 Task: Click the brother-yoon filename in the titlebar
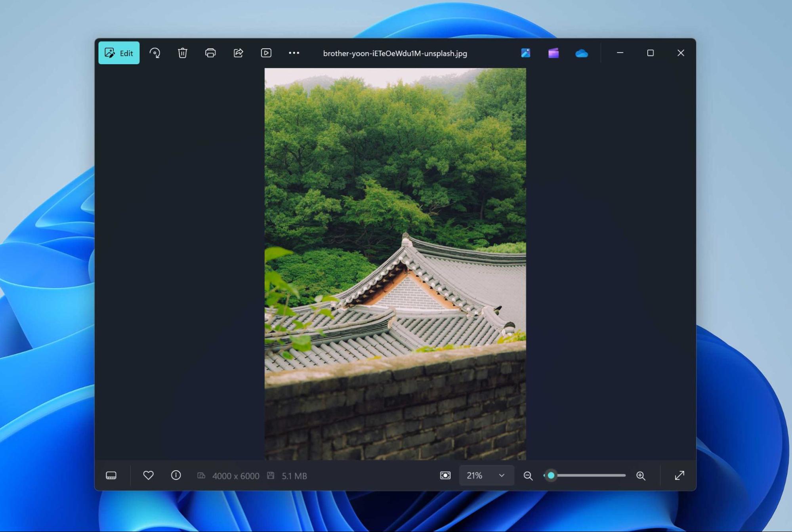[394, 53]
